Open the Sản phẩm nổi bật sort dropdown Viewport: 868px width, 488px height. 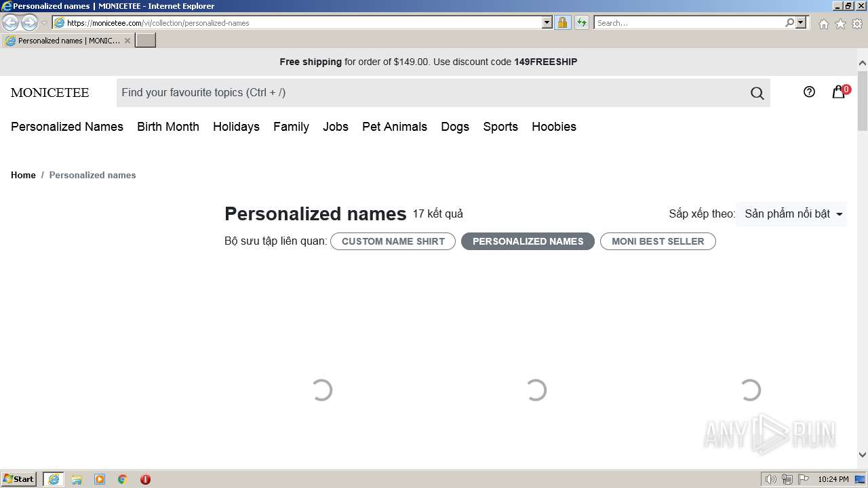tap(792, 214)
